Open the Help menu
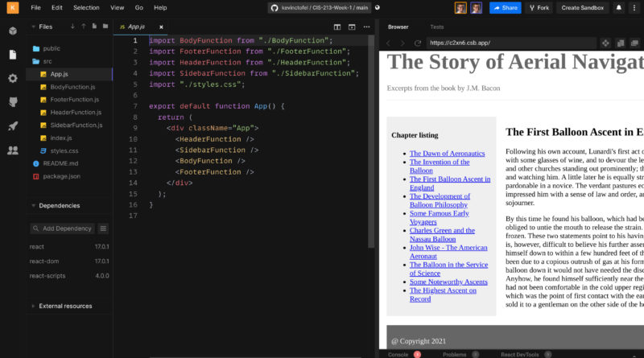Viewport: 644px width, 358px height. (x=160, y=8)
